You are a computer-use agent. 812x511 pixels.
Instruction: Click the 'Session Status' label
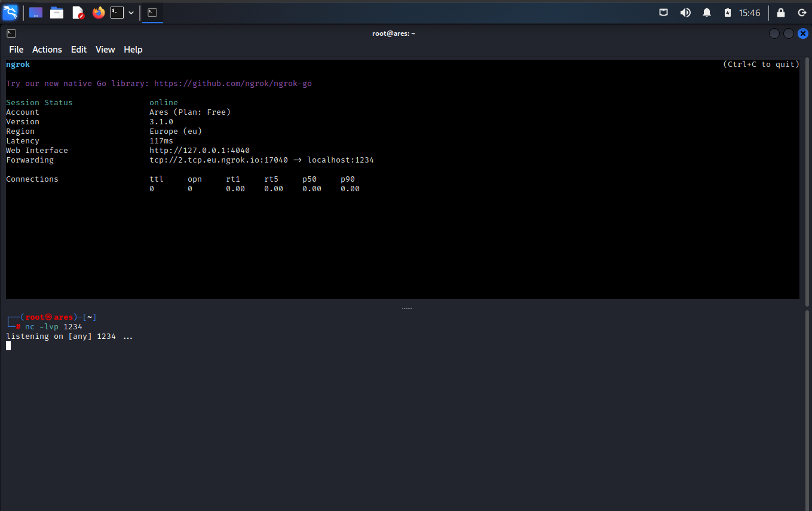(x=39, y=103)
